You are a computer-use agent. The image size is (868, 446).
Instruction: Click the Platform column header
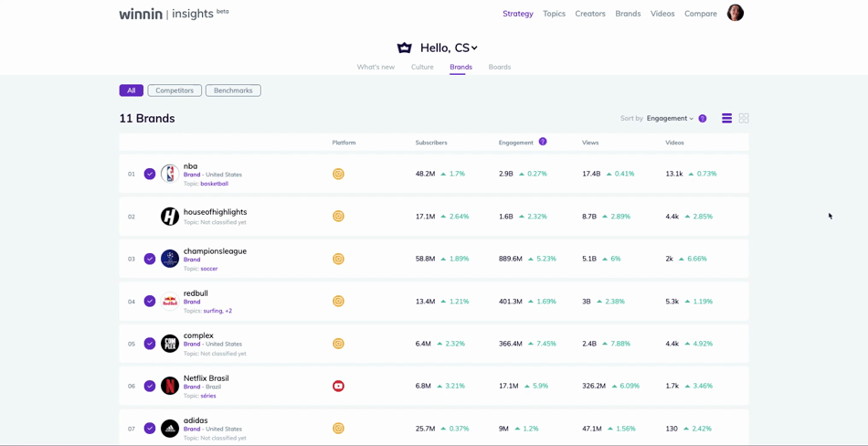[x=344, y=143]
